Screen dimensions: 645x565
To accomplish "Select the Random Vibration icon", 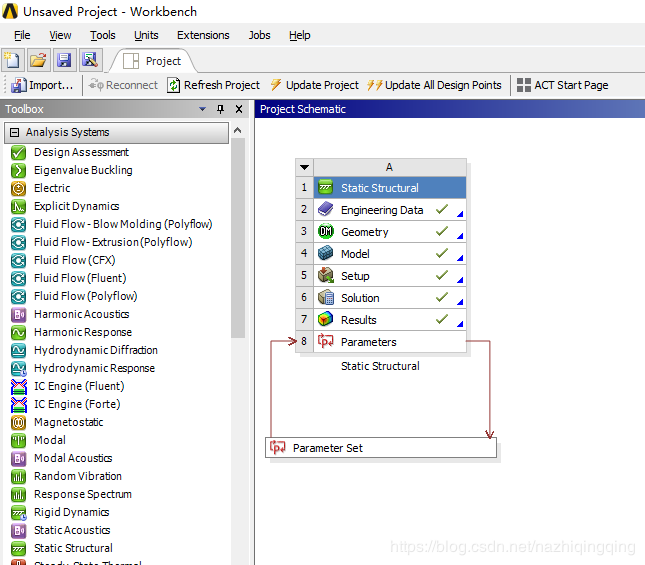I will pos(19,477).
